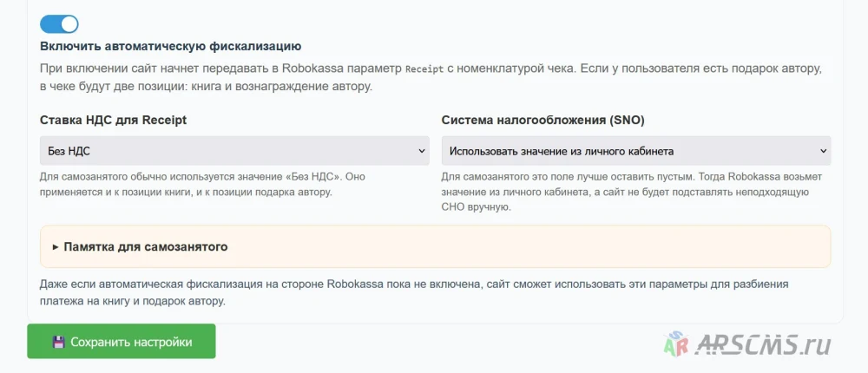
Task: Click the paragraph starting Даже если автоматическая
Action: click(x=414, y=292)
